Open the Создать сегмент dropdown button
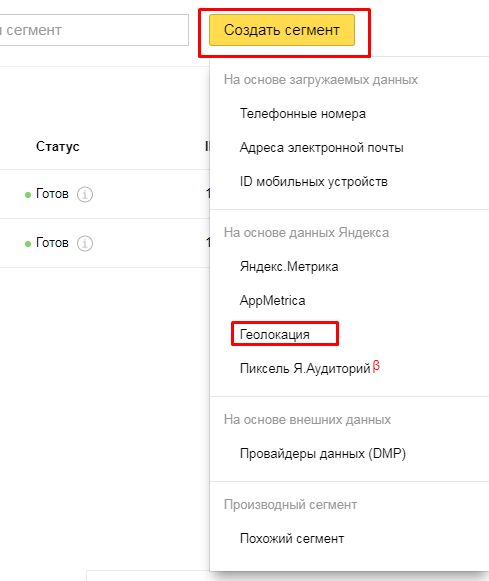The image size is (489, 581). click(282, 30)
